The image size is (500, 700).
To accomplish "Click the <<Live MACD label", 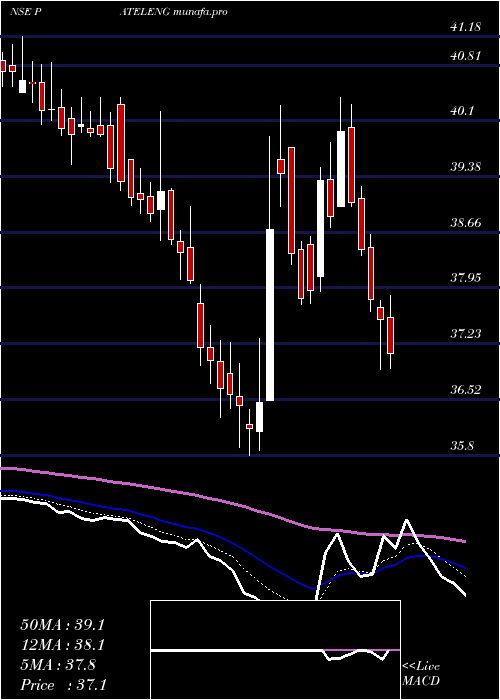I will [421, 674].
